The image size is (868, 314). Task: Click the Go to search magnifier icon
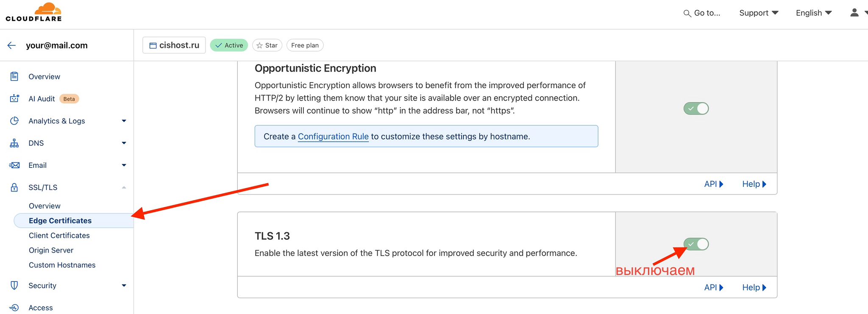(x=687, y=14)
